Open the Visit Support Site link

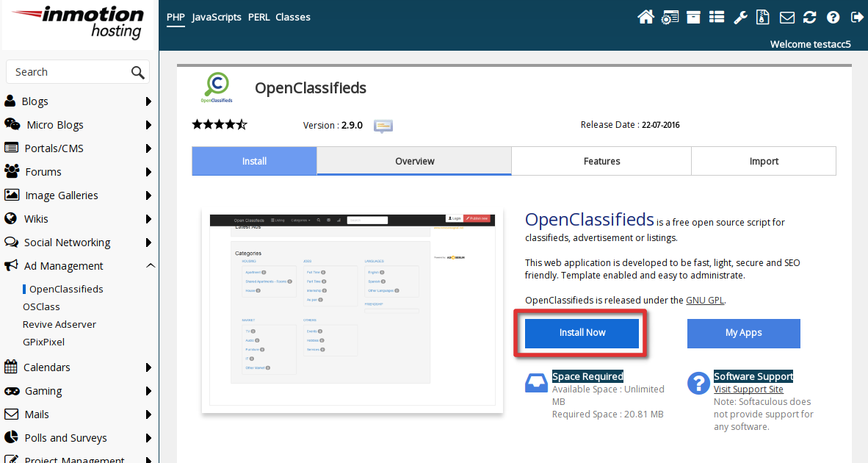pos(748,390)
